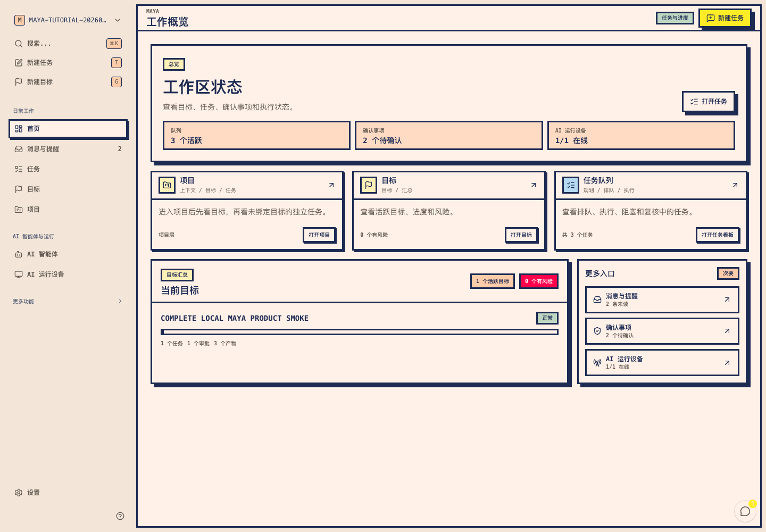This screenshot has width=766, height=532.
Task: Open AI 智能体 in the sidebar
Action: 68,254
